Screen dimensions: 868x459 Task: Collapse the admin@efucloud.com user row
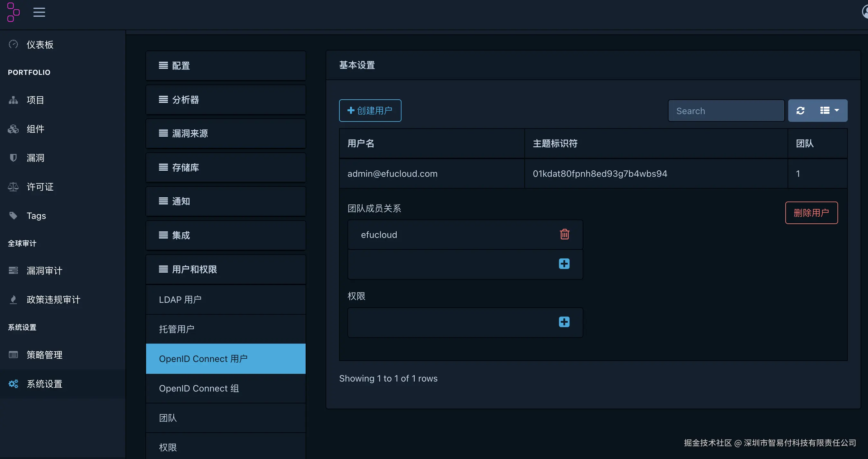click(x=392, y=174)
